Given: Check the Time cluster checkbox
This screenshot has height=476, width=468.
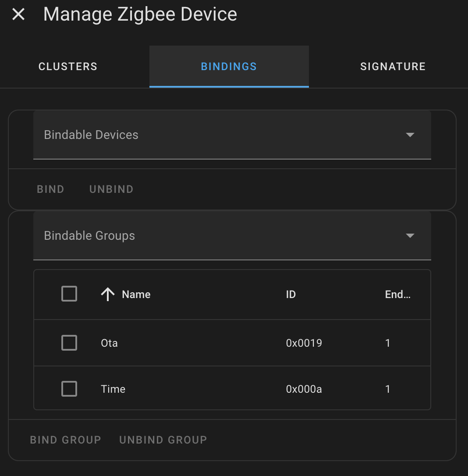Looking at the screenshot, I should pyautogui.click(x=69, y=389).
